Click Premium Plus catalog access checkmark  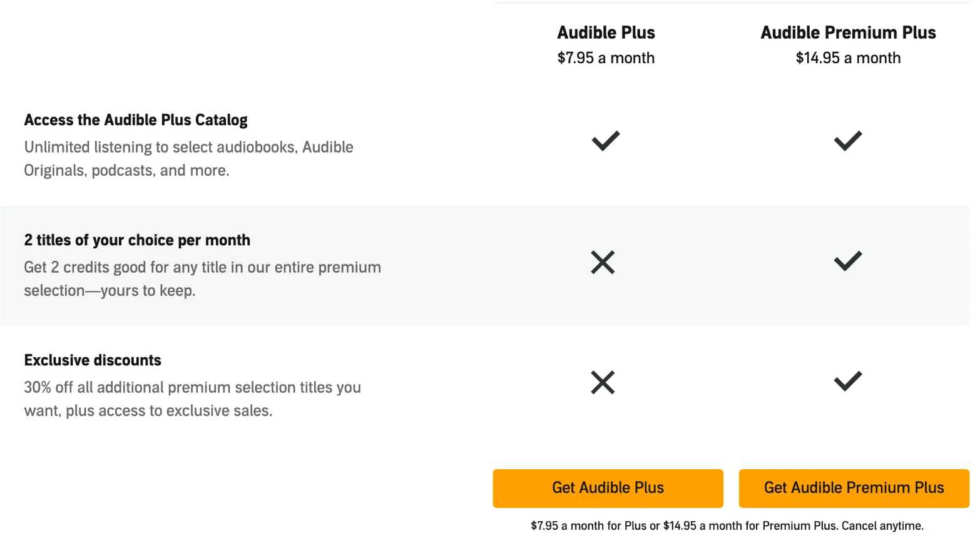coord(848,141)
